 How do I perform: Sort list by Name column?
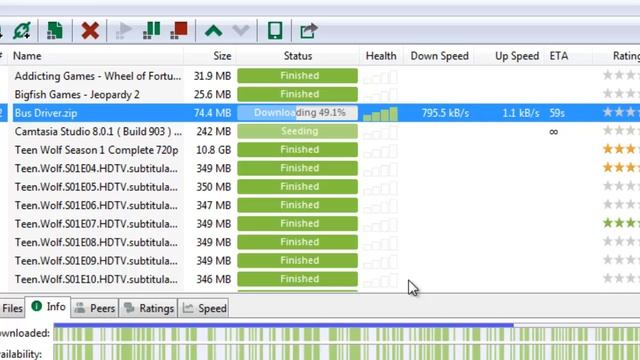27,56
